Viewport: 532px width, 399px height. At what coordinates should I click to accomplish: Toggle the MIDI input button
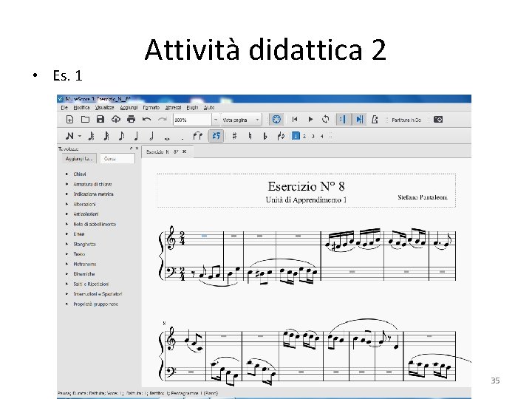276,120
